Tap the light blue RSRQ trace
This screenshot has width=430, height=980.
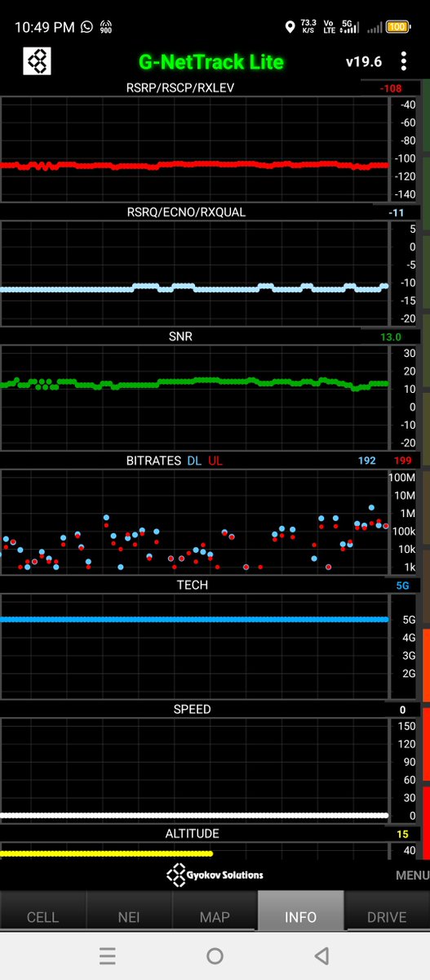[194, 288]
